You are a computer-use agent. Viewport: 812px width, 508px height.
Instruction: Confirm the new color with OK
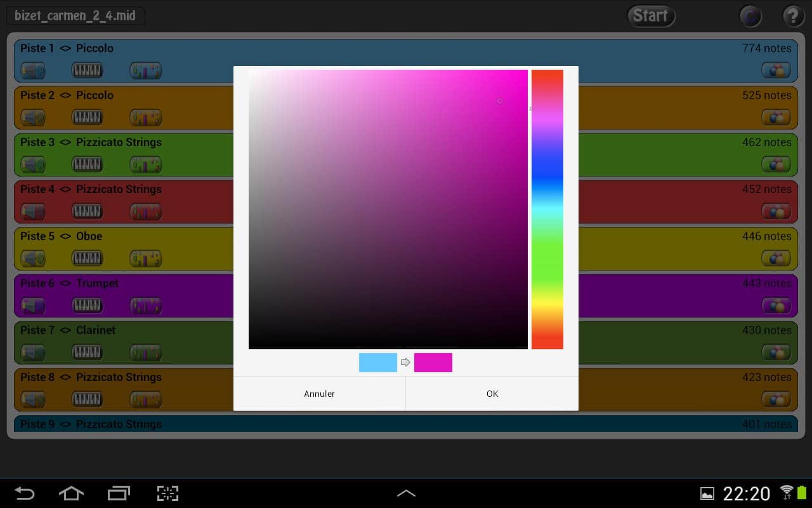[492, 394]
